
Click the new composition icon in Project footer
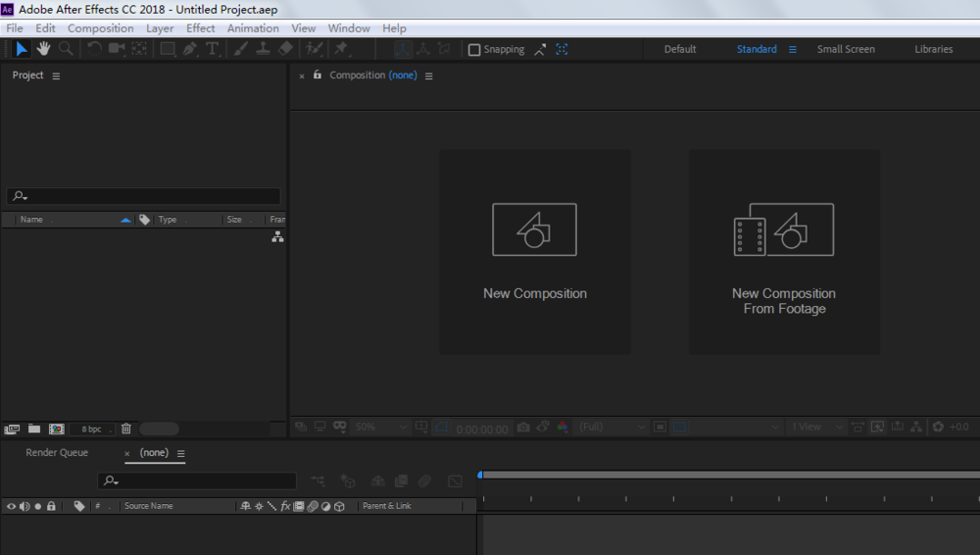(x=57, y=429)
